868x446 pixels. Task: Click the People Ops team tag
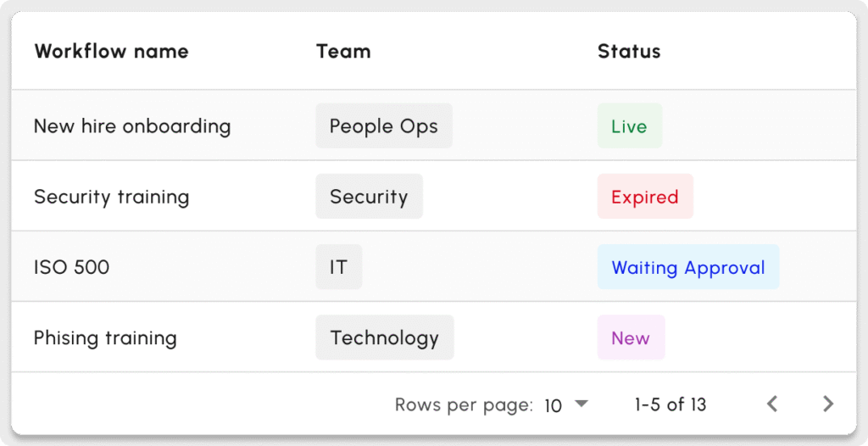384,126
